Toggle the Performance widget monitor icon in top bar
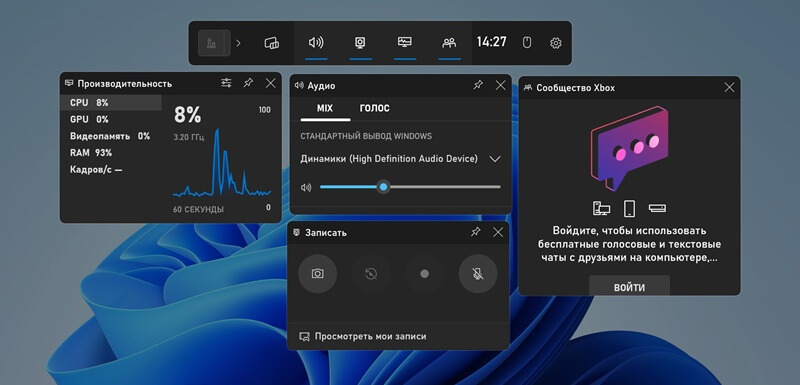Screen dimensions: 800x385 tap(405, 42)
